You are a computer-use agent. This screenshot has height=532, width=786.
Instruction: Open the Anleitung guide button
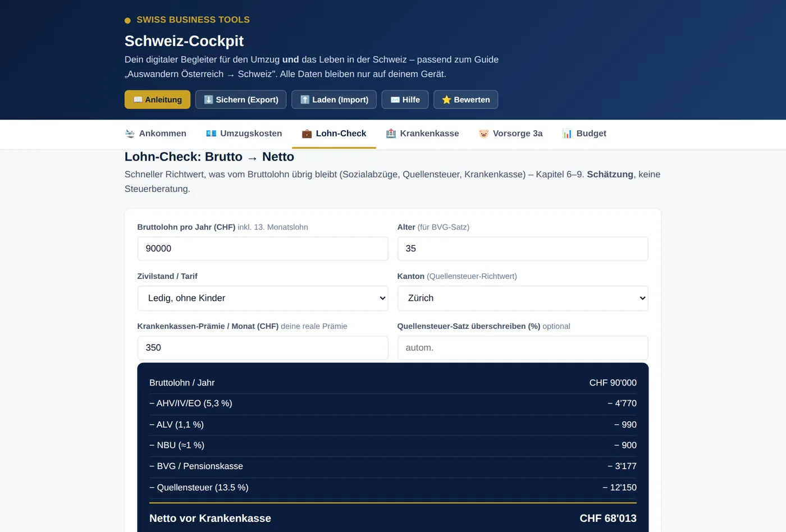pyautogui.click(x=157, y=99)
